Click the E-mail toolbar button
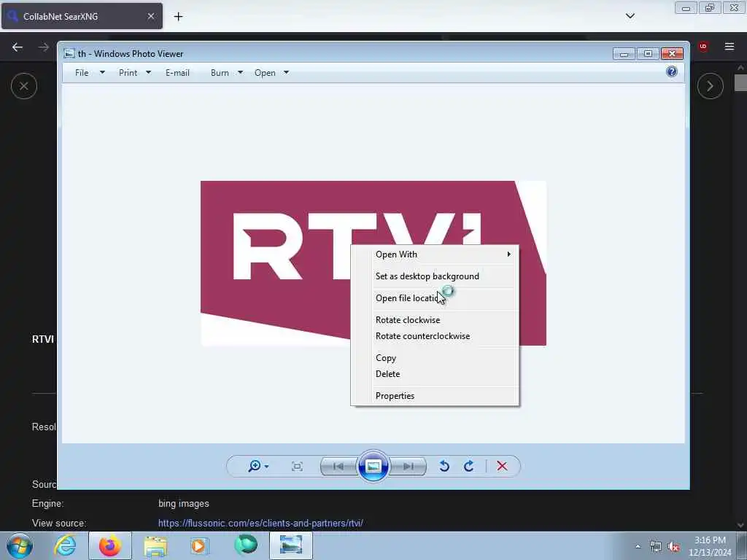 tap(177, 73)
